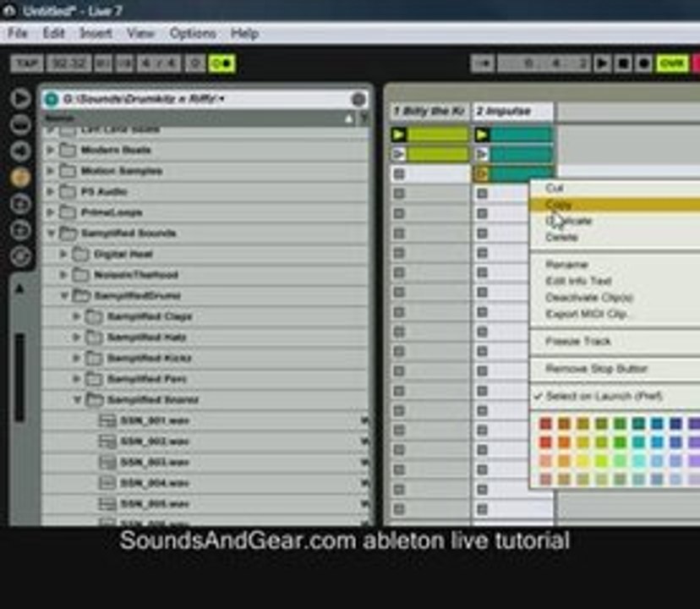Nudge tempo down button in control bar
This screenshot has height=609, width=700.
[x=103, y=63]
